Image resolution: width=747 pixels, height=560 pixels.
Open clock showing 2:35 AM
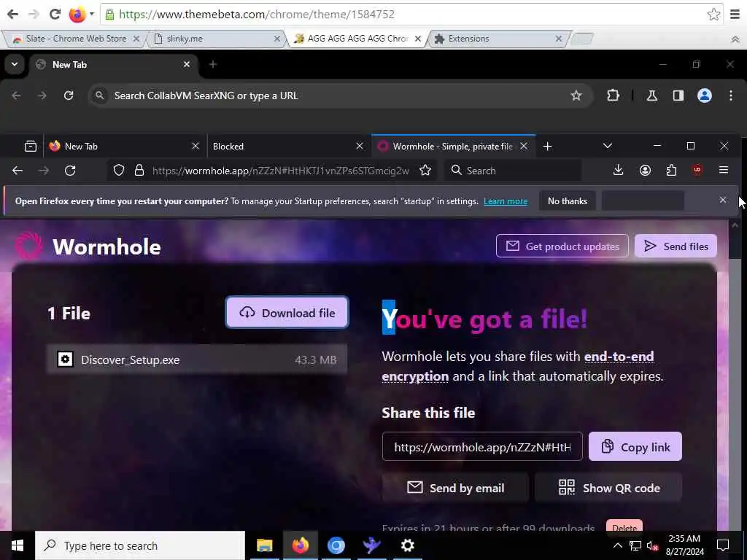[x=684, y=545]
